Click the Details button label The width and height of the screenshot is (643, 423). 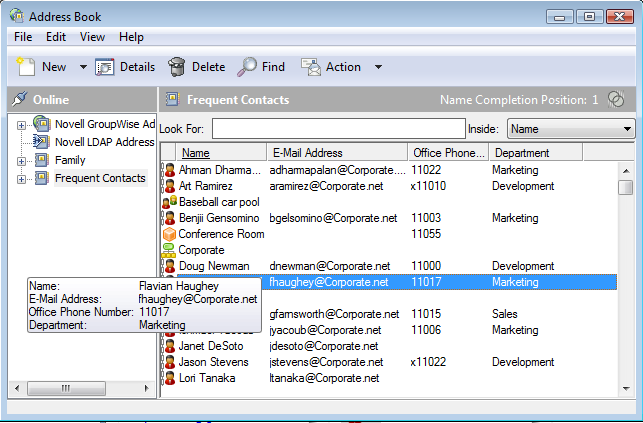[x=137, y=67]
